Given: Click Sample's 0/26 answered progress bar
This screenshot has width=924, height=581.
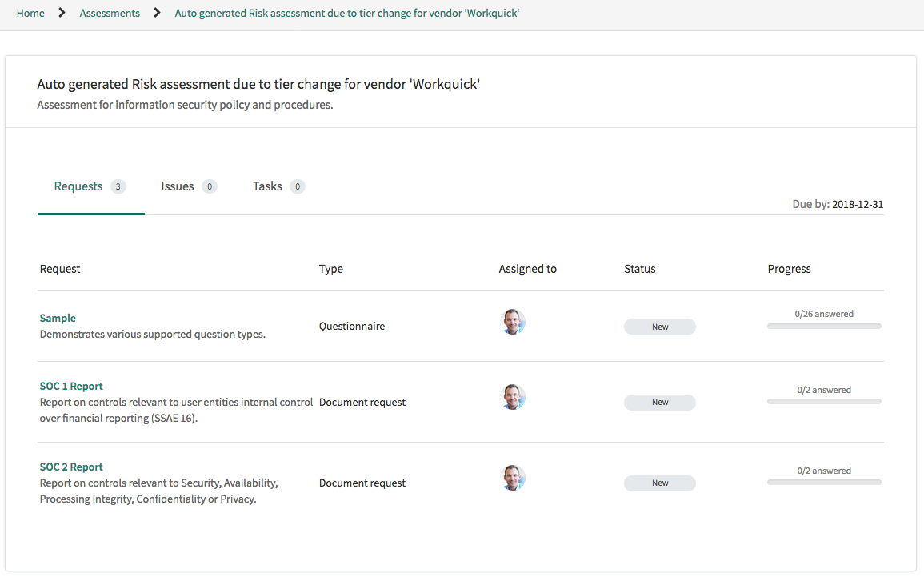Looking at the screenshot, I should [x=824, y=326].
